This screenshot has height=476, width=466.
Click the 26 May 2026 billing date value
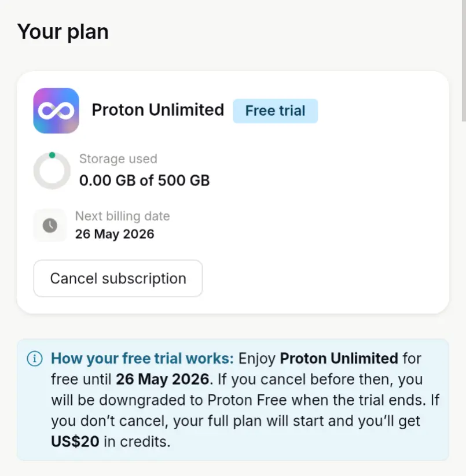115,234
